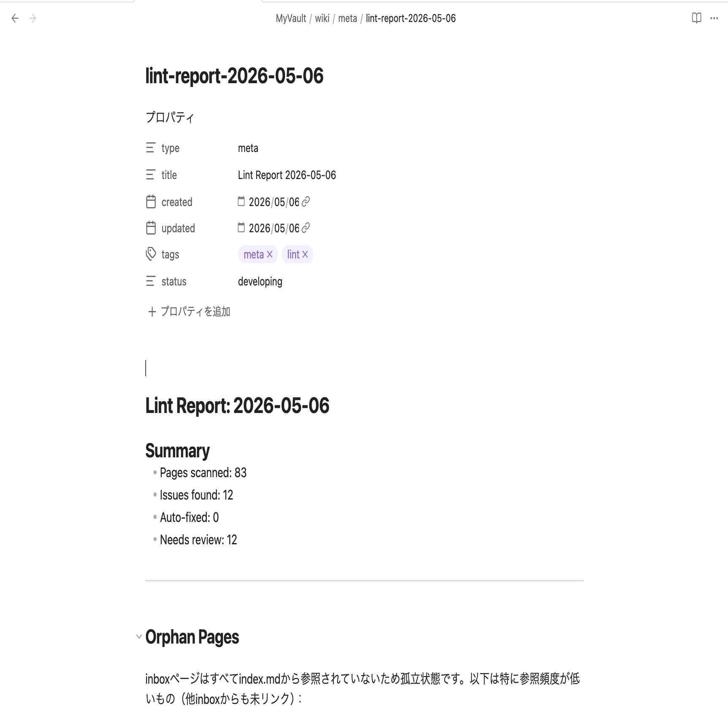728x728 pixels.
Task: Click the プロパティを追加 button
Action: (x=189, y=312)
